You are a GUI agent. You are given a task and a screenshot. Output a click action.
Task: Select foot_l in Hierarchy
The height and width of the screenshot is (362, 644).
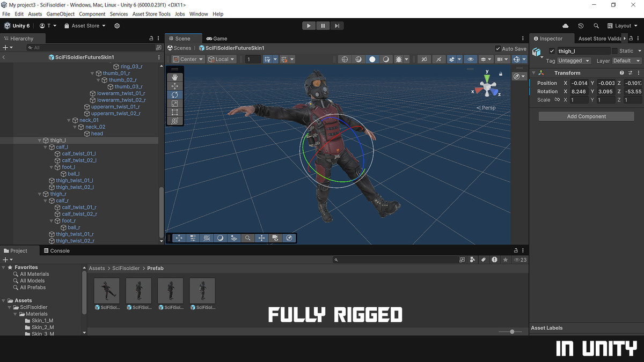(x=68, y=167)
